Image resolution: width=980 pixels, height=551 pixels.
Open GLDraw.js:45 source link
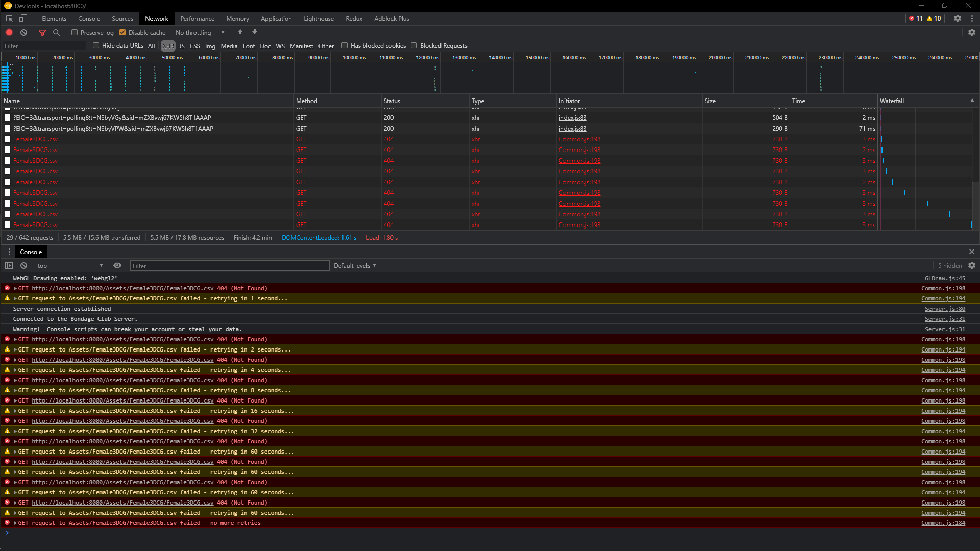pos(945,278)
